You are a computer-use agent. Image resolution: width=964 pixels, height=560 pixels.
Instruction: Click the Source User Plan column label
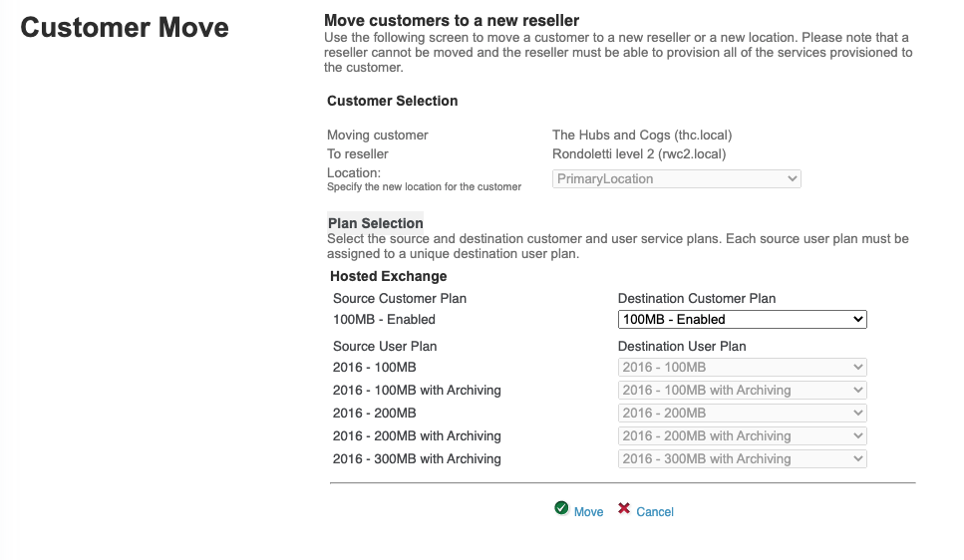click(x=385, y=346)
